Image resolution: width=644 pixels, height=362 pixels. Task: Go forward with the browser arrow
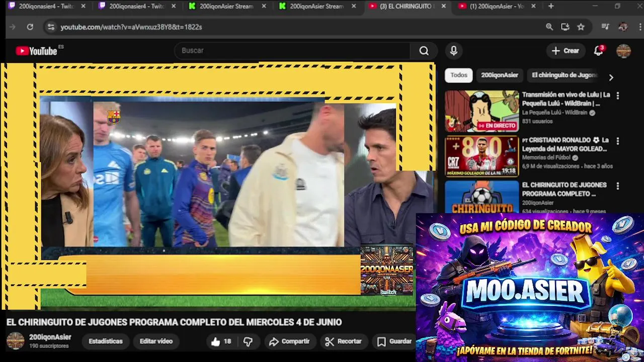coord(13,27)
